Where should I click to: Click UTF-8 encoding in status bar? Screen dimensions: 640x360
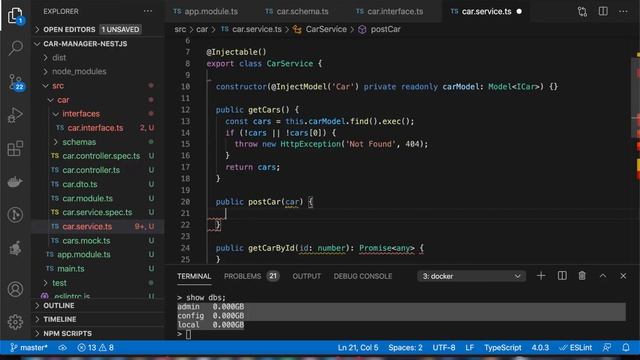point(444,348)
